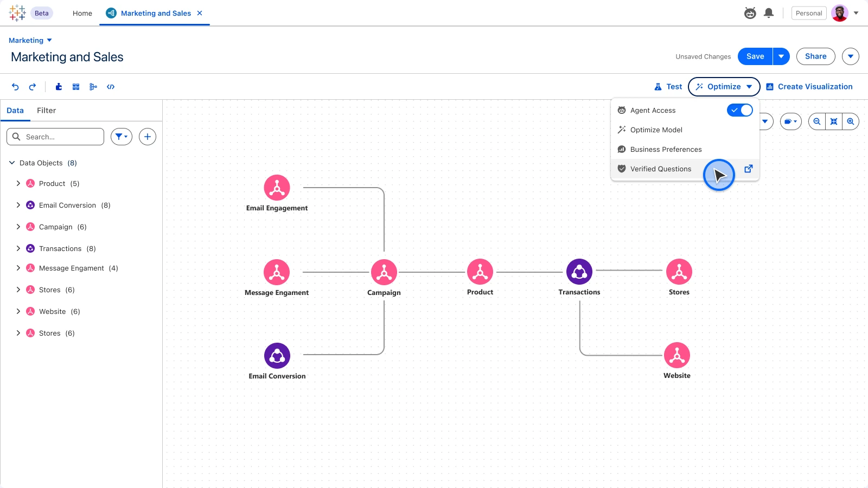
Task: Click the undo arrow icon
Action: click(x=15, y=87)
